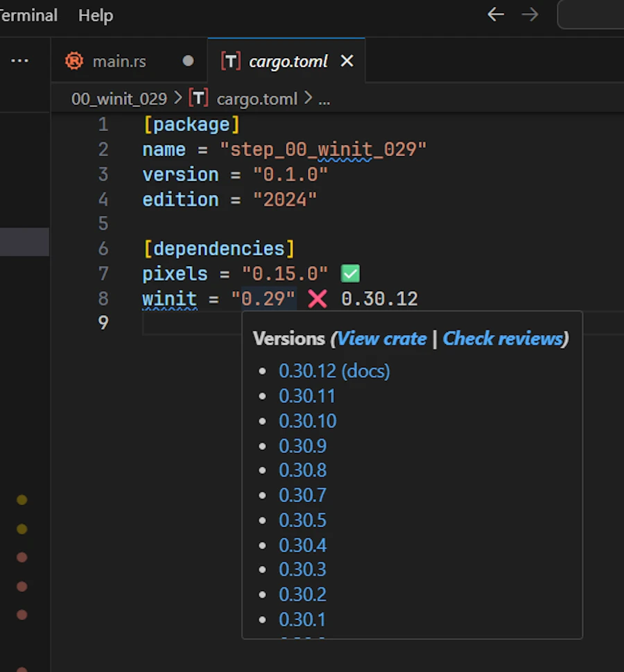Expand the breadcrumb ellipsis segment
Image resolution: width=624 pixels, height=672 pixels.
[324, 98]
